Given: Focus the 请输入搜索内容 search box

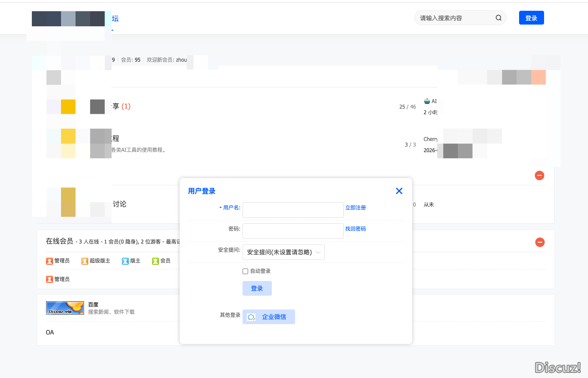Looking at the screenshot, I should (x=455, y=18).
